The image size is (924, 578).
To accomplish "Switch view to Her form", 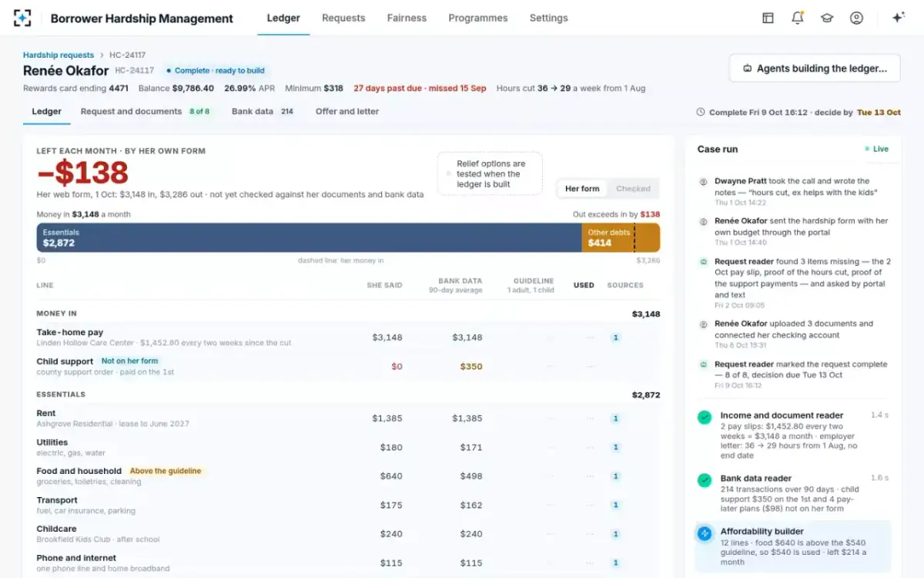I will [x=582, y=189].
